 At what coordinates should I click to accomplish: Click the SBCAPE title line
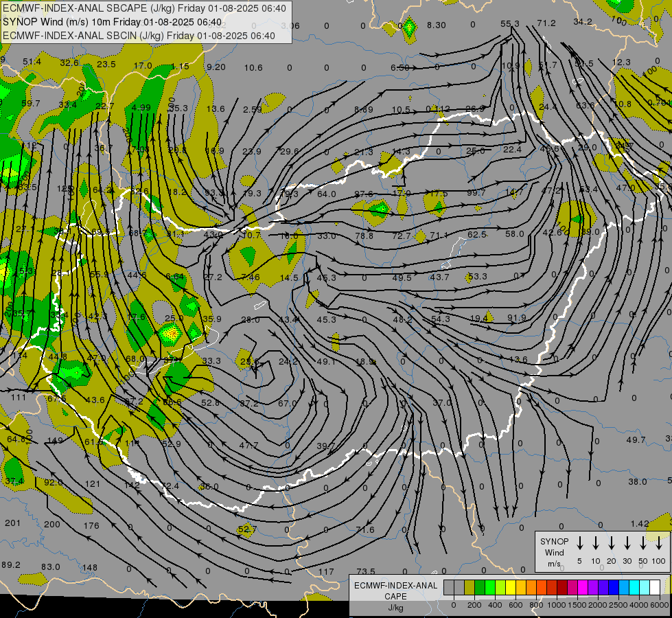coord(144,8)
